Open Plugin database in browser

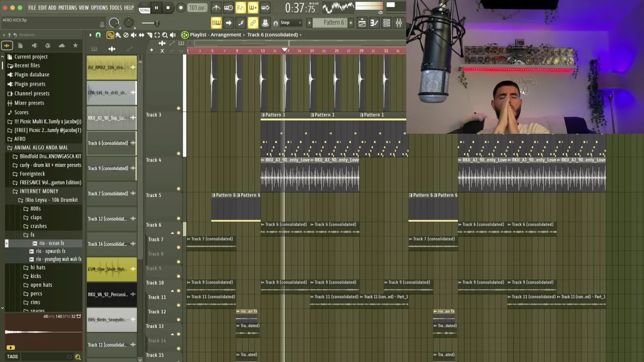(32, 74)
